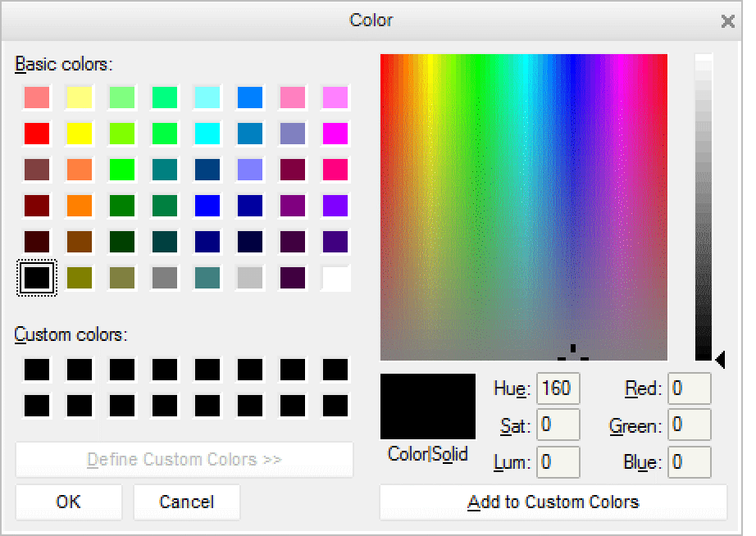The width and height of the screenshot is (756, 536).
Task: Select the bright cyan basic color swatch
Action: tap(207, 134)
